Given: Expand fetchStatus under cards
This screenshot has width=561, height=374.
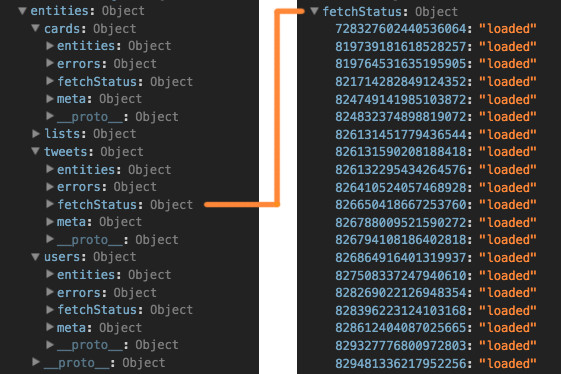Looking at the screenshot, I should (50, 81).
